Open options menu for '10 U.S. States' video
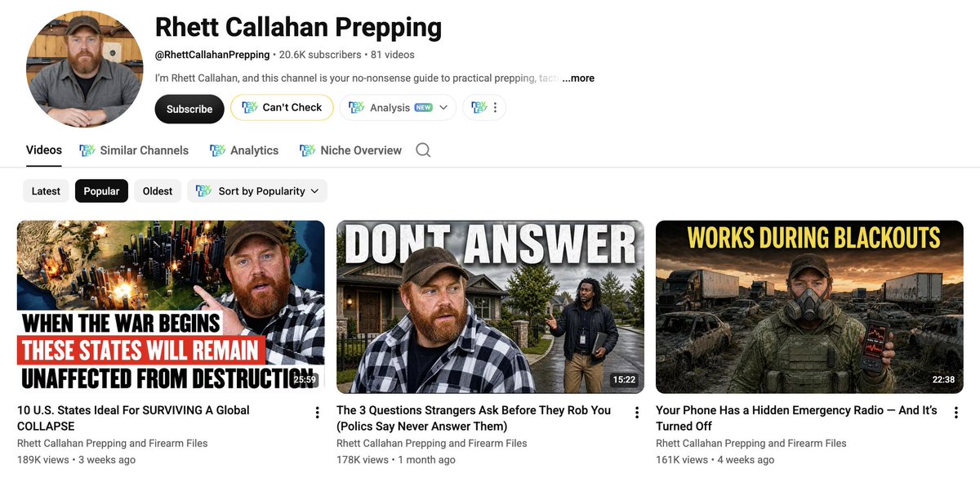This screenshot has width=980, height=483. [x=317, y=413]
